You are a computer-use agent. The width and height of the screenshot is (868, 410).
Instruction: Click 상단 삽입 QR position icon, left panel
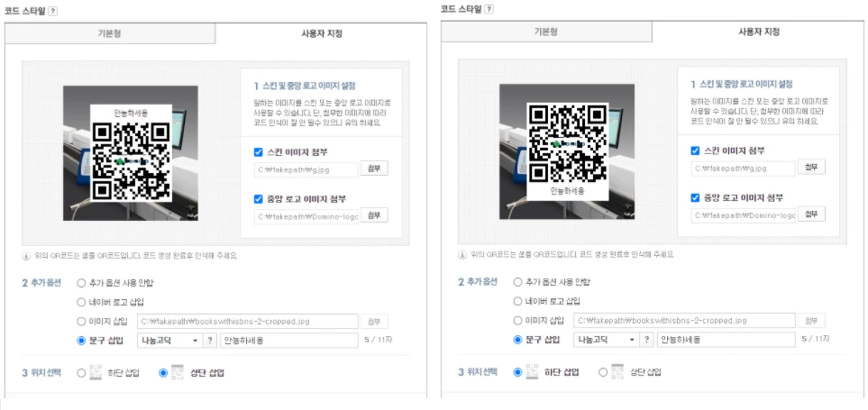pos(178,372)
